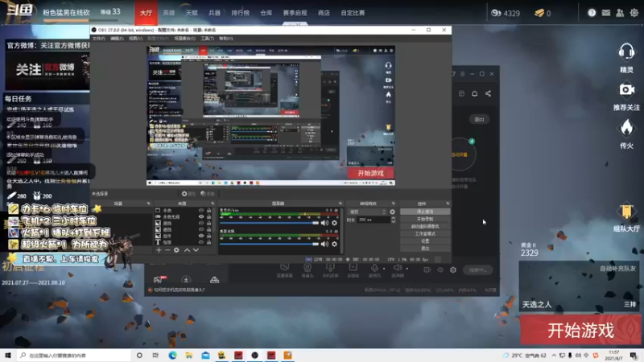Open second mixer channel settings gear
Screen dimensions: 644x362
pyautogui.click(x=334, y=244)
